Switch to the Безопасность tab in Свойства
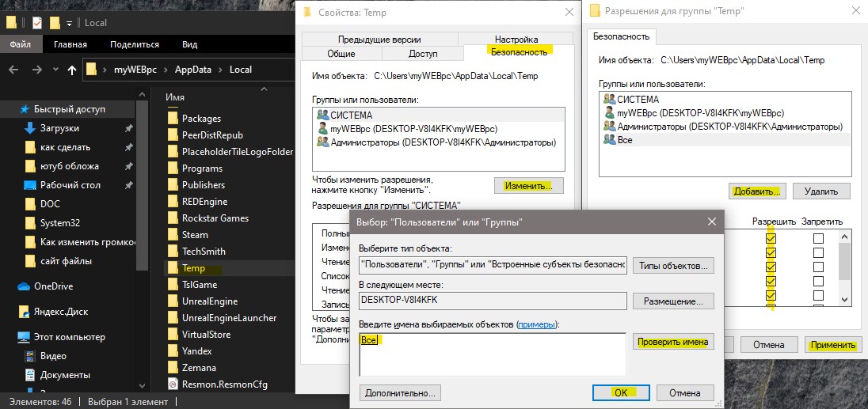 [x=519, y=52]
